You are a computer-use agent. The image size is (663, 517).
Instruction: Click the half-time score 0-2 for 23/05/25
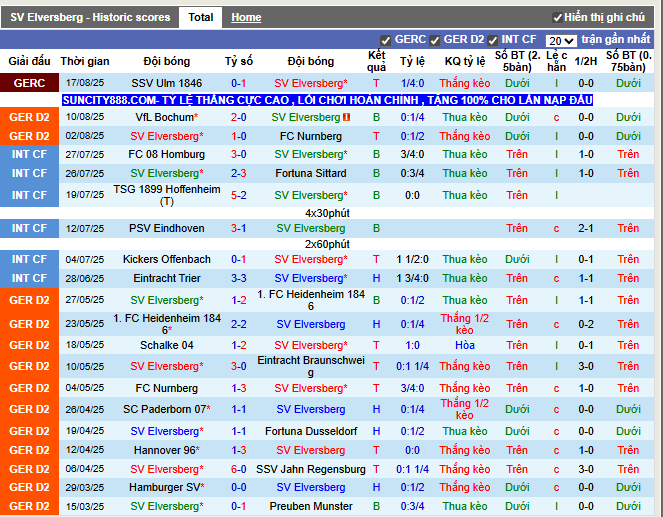tap(586, 324)
